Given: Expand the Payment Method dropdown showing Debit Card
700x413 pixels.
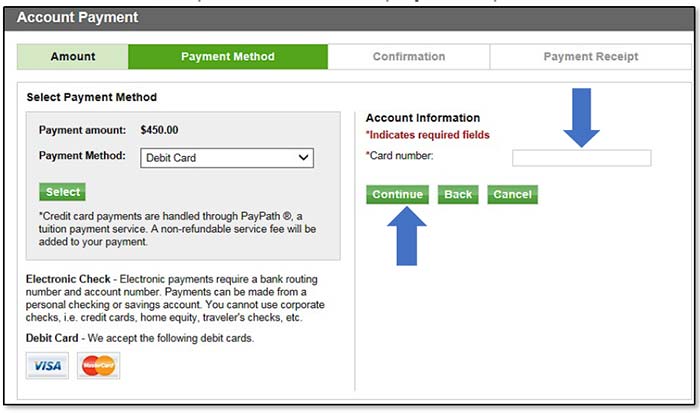Looking at the screenshot, I should [227, 158].
